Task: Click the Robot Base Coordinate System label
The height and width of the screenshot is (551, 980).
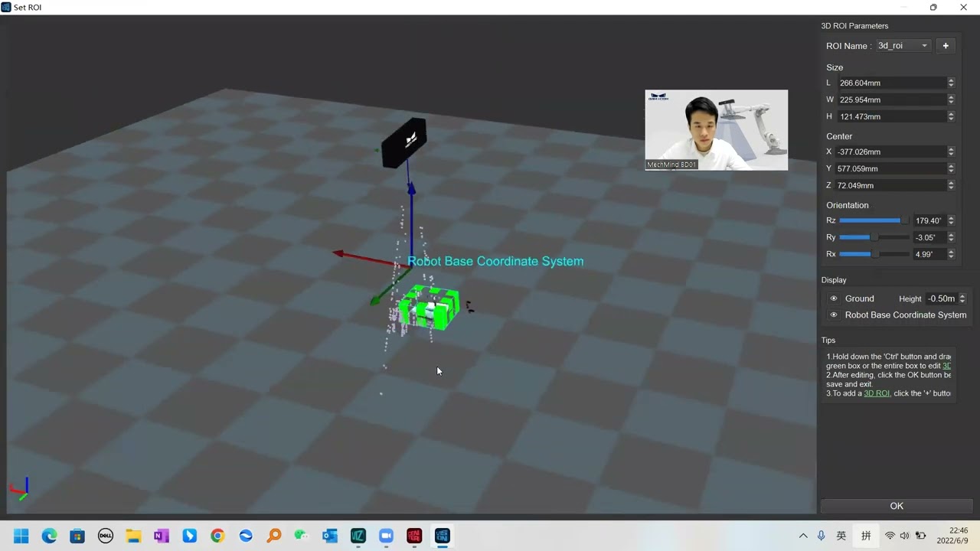Action: point(495,261)
